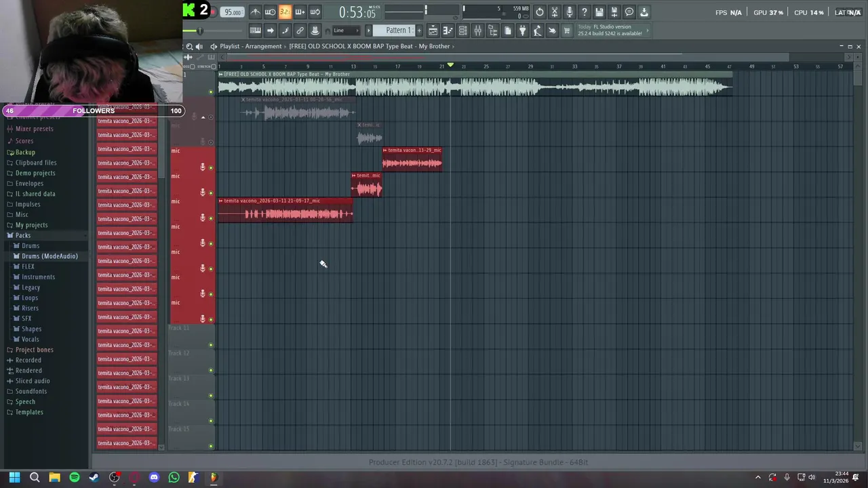This screenshot has height=488, width=868.
Task: Open the shopping cart content library
Action: tap(567, 30)
